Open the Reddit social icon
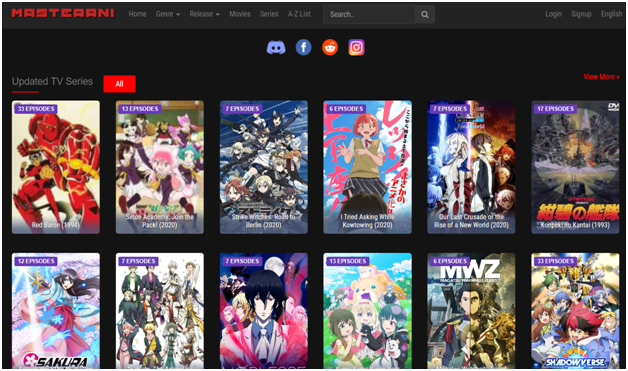Viewport: 628px width, 371px height. coord(330,48)
